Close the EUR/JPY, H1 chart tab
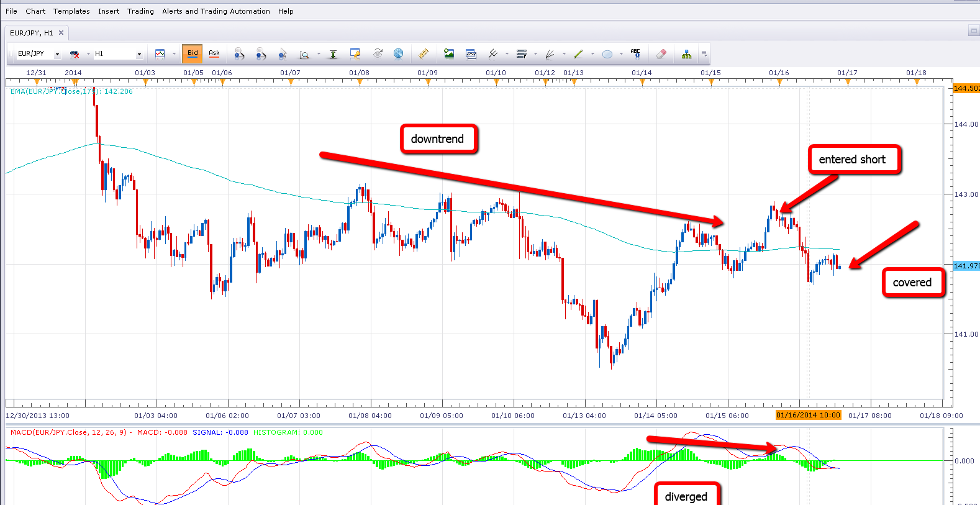The image size is (980, 505). [61, 33]
